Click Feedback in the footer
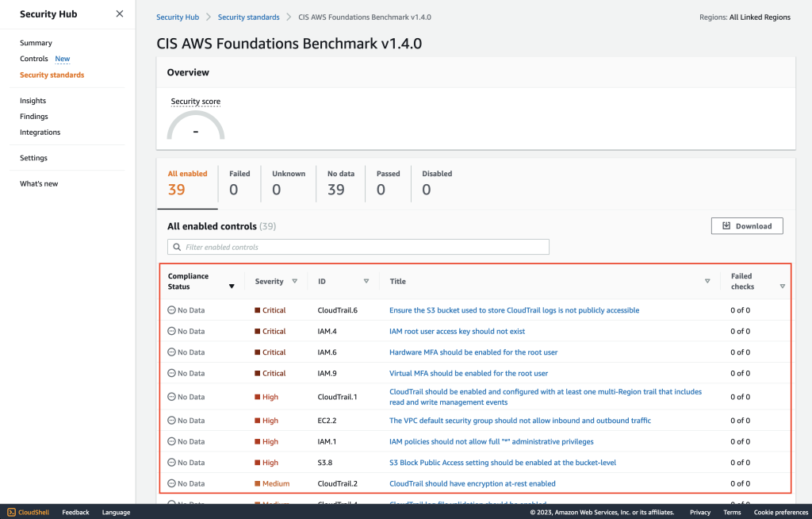The image size is (812, 519). pos(75,513)
